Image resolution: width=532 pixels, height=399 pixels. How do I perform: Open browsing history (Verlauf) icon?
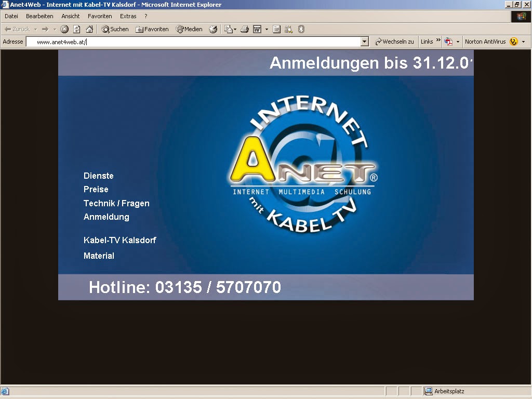coord(213,29)
